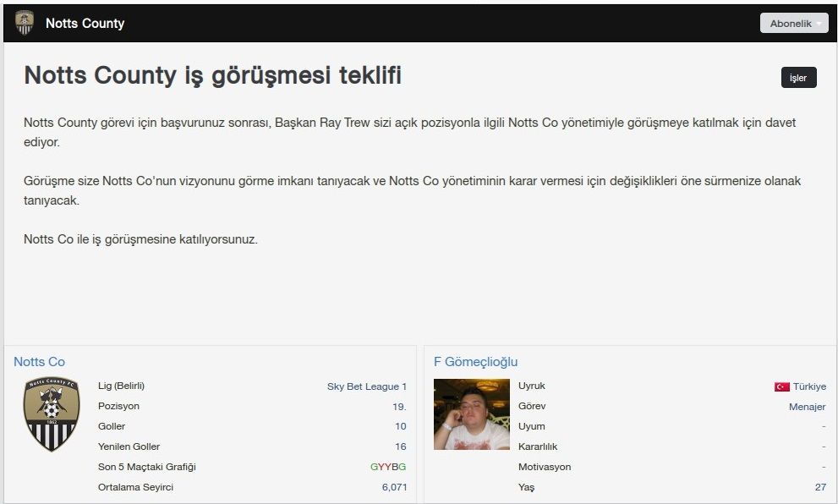This screenshot has height=504, width=838.
Task: Open F Gömeçlioğlu profile link
Action: (x=475, y=362)
